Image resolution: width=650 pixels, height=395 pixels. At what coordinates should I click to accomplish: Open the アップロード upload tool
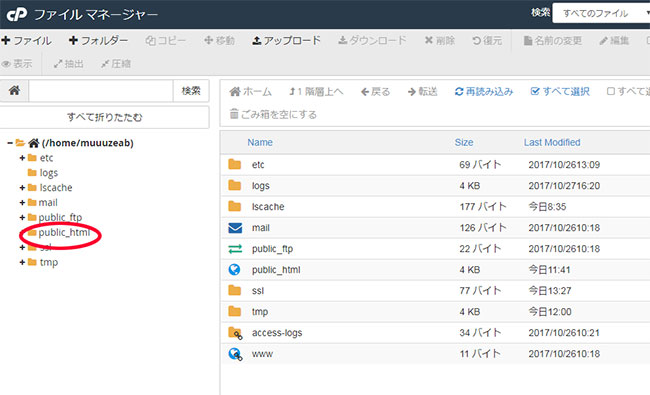(x=286, y=41)
